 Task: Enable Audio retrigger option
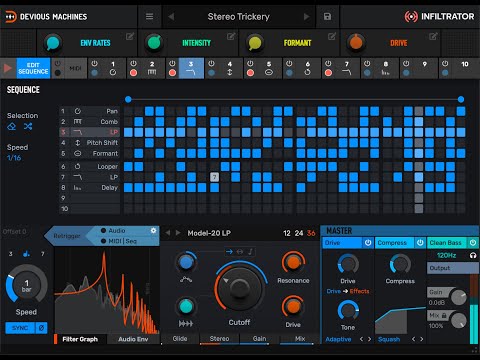click(x=113, y=230)
